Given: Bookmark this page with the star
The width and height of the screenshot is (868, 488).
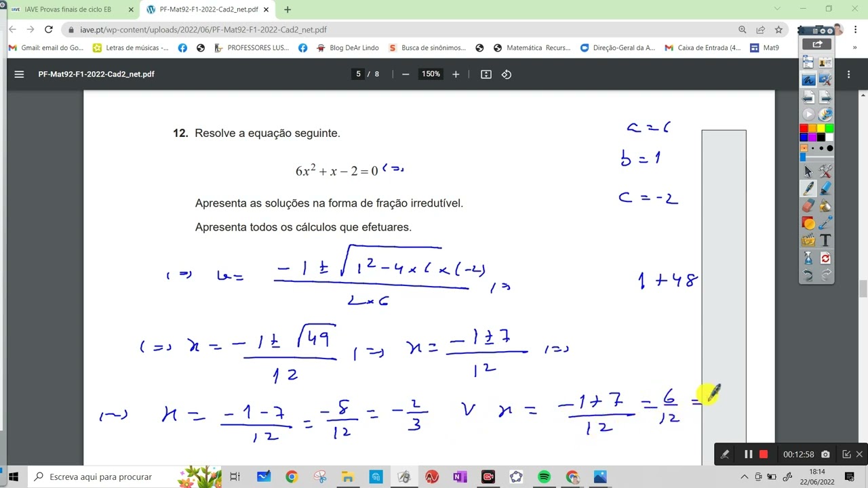Looking at the screenshot, I should pos(778,30).
